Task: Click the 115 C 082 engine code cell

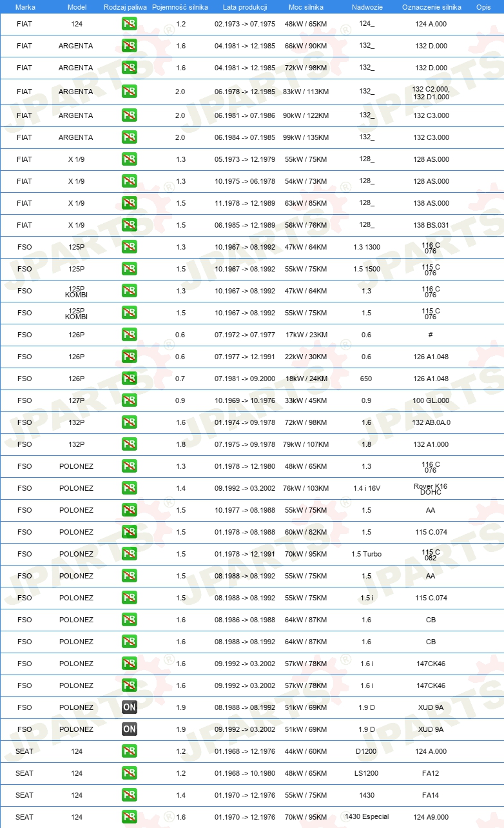Action: pos(431,555)
